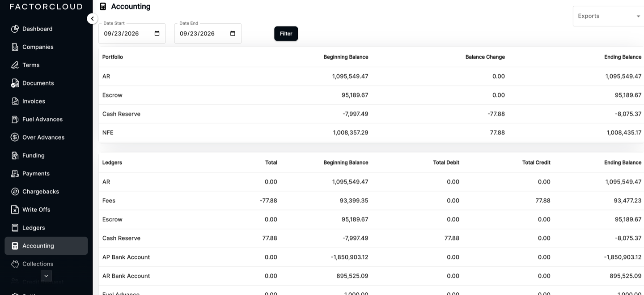644x295 pixels.
Task: Focus the Date Start input field
Action: point(132,34)
